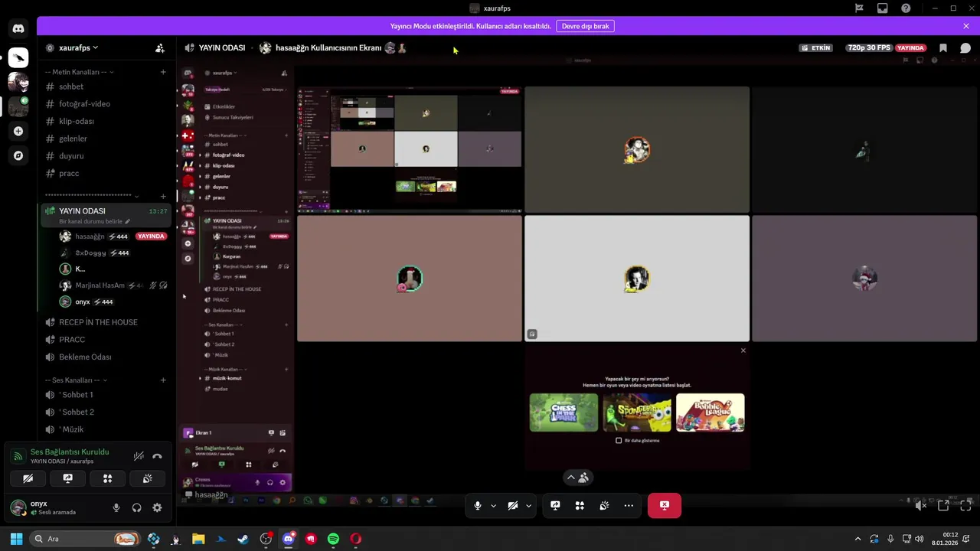Join the RECEP İN THE HOUSE voice channel
980x551 pixels.
tap(107, 322)
